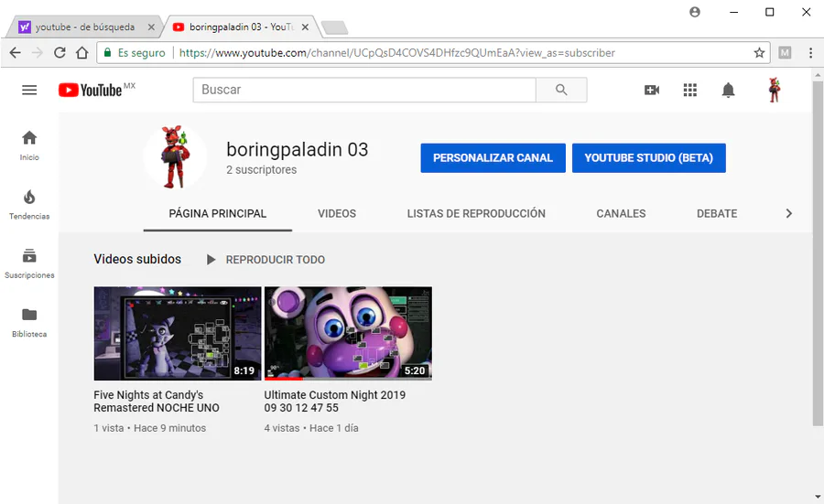This screenshot has height=504, width=824.
Task: Click play icon beside Reproducir todo
Action: tap(211, 260)
